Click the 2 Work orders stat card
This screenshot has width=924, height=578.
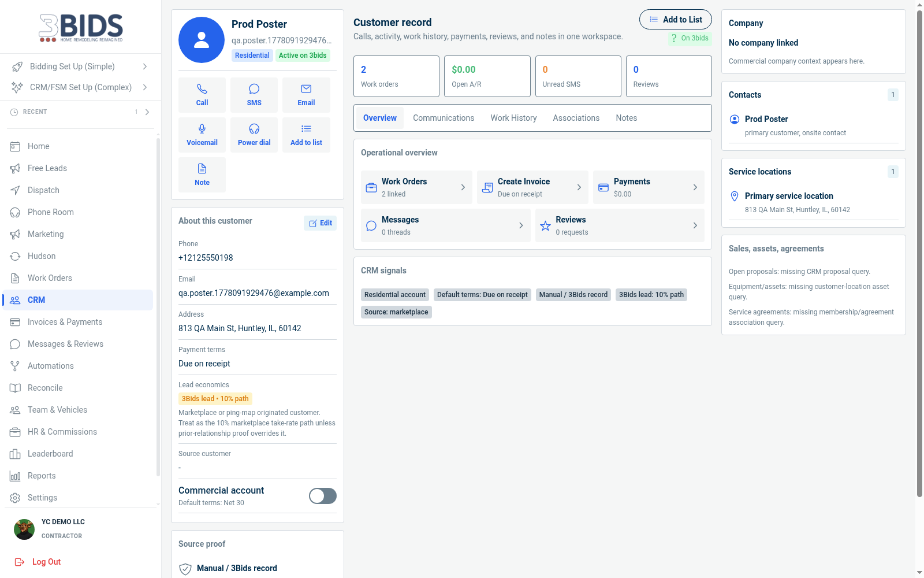tap(396, 76)
